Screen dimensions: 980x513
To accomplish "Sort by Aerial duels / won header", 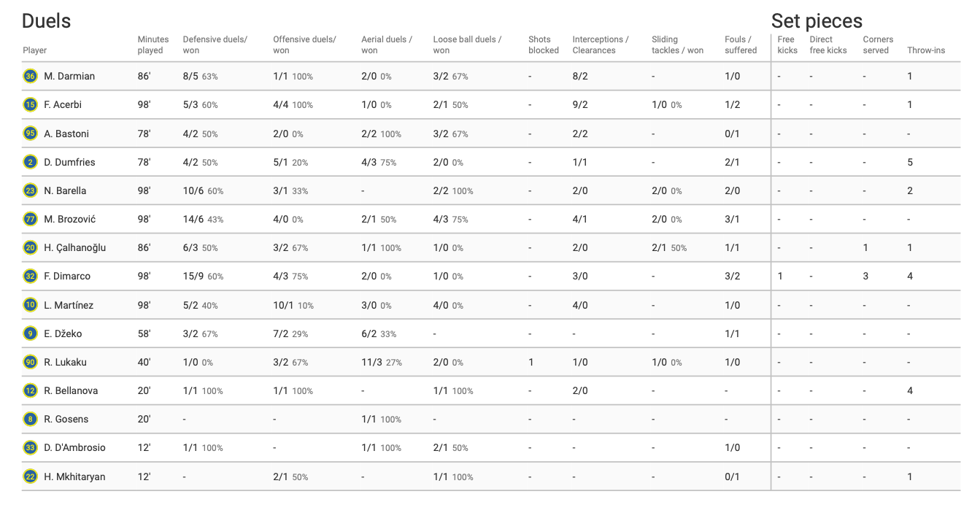I will (x=386, y=45).
